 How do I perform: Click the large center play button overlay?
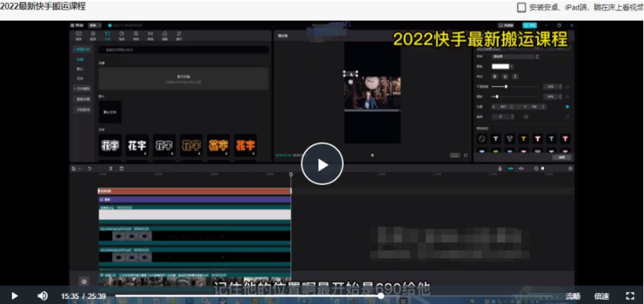(x=322, y=163)
